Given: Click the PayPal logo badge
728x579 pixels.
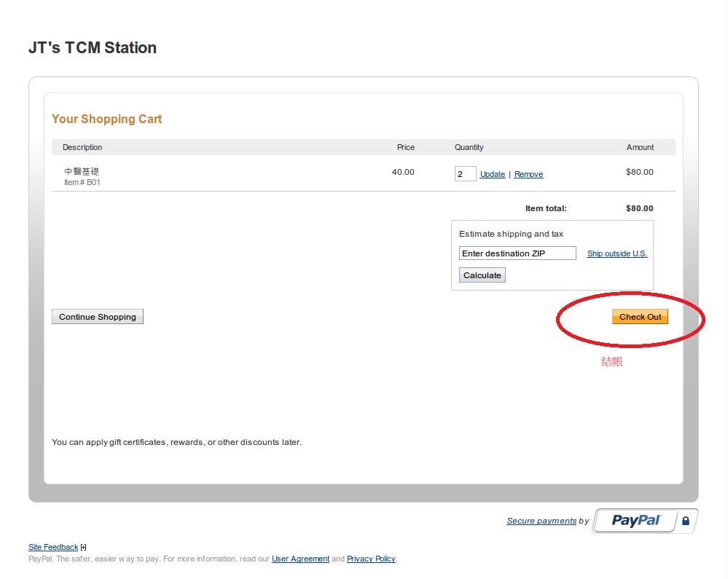Looking at the screenshot, I should tap(635, 521).
